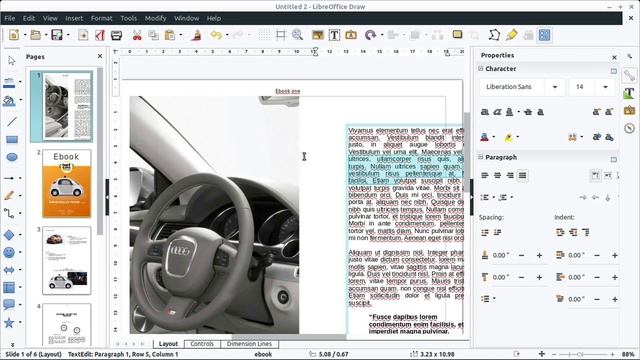Viewport: 640px width, 360px height.
Task: Open the highlighting color dropdown arrow
Action: point(518,137)
